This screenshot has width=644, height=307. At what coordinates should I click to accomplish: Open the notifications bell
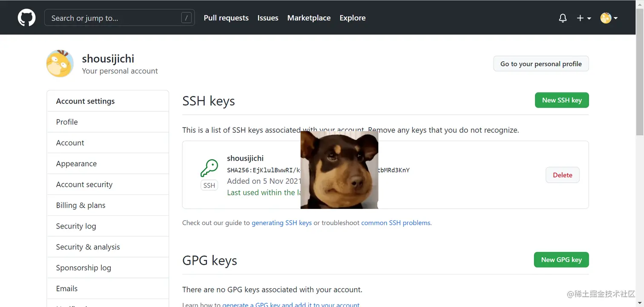(563, 18)
